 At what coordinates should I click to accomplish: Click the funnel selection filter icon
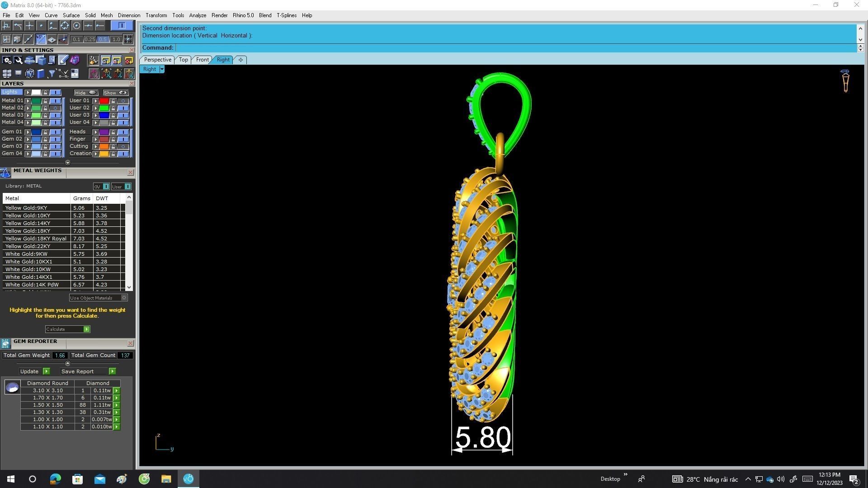click(52, 74)
